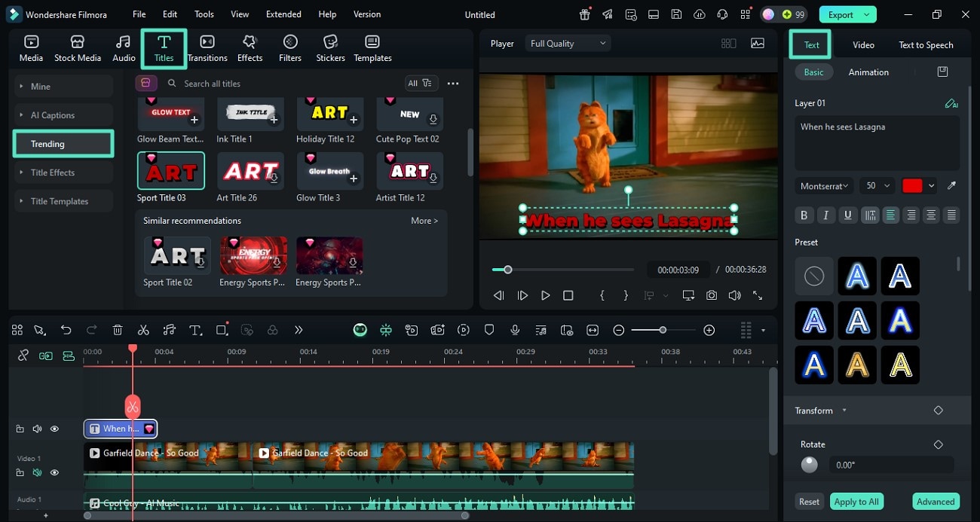Switch to the Stickers tab
980x522 pixels.
(330, 49)
